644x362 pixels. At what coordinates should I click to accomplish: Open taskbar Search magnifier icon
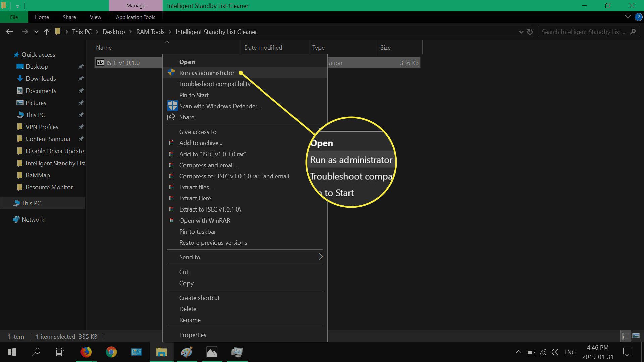[x=36, y=352]
